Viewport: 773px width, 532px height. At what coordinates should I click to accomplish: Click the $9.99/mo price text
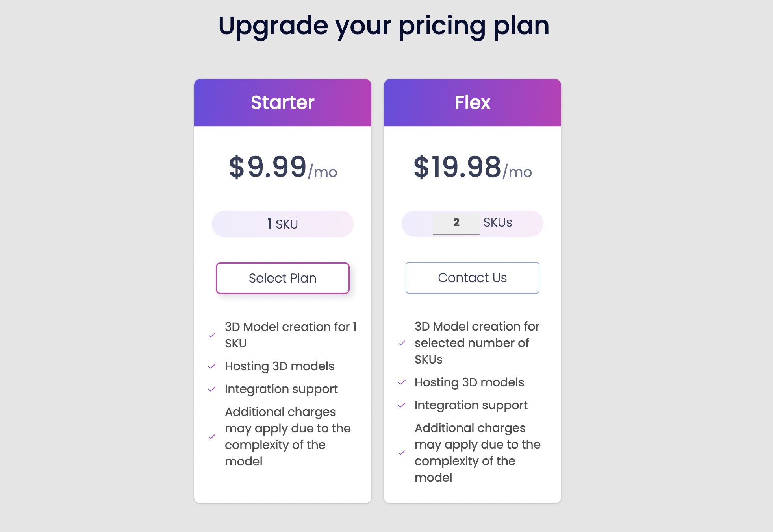click(283, 167)
